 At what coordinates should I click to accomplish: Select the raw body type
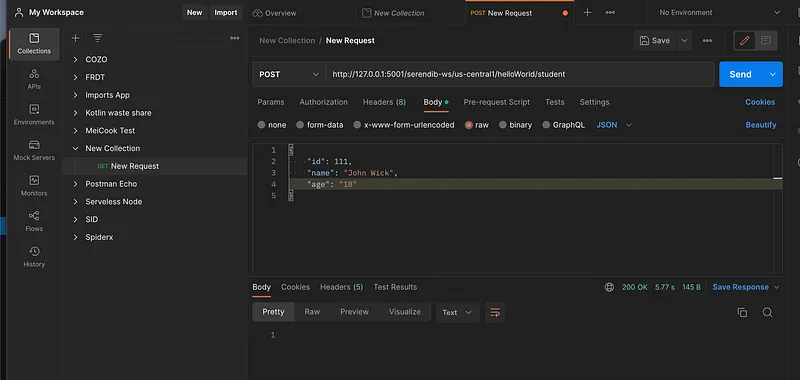(477, 125)
